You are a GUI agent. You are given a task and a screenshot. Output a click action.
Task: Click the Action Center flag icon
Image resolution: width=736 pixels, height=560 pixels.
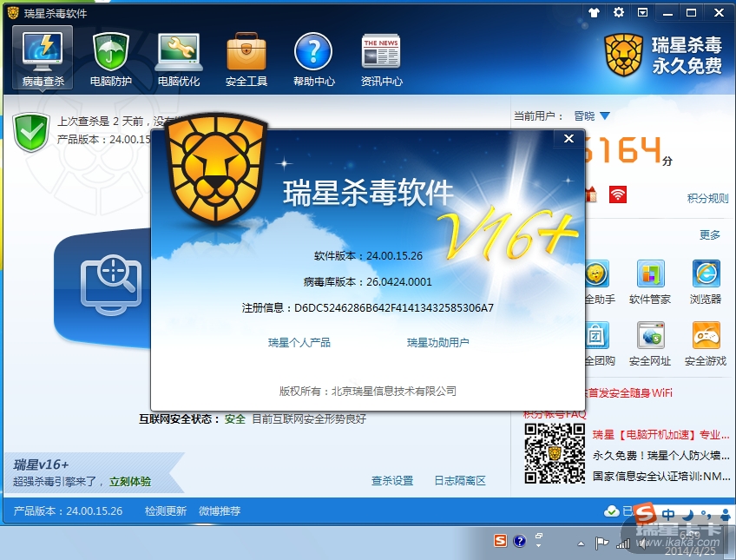click(601, 544)
